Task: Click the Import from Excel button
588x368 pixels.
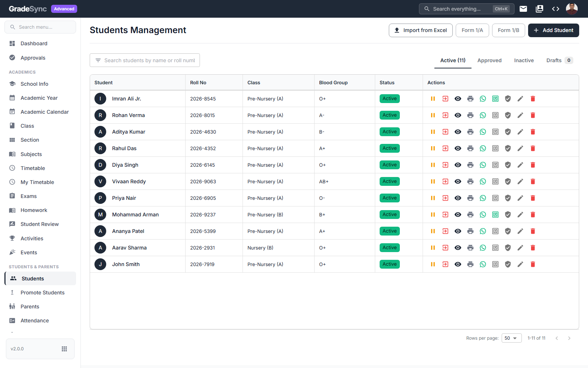Action: pyautogui.click(x=421, y=30)
